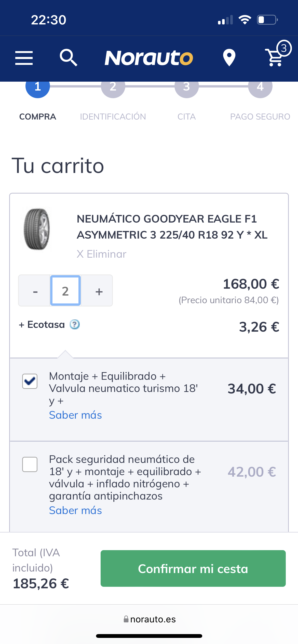Tap the search magnifier icon

tap(68, 58)
